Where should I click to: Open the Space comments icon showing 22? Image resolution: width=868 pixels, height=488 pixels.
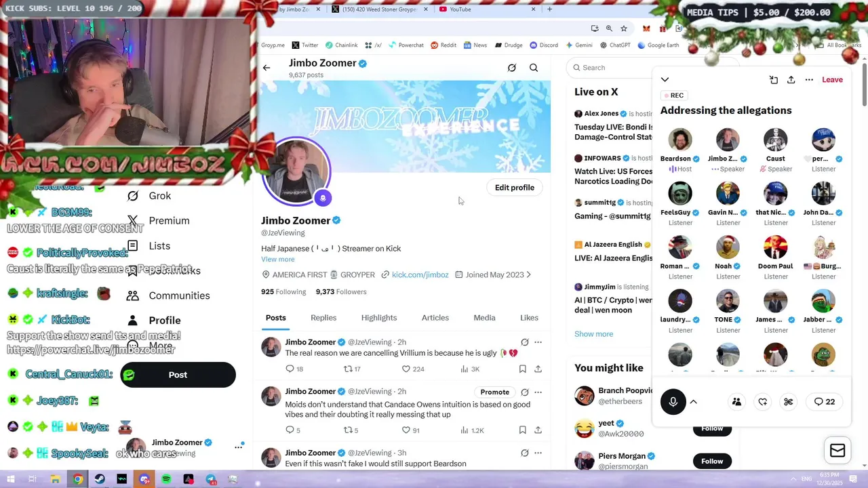click(x=825, y=402)
